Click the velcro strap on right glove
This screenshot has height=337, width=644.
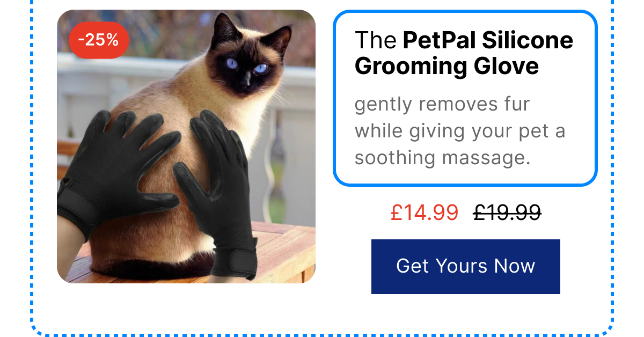(x=235, y=265)
